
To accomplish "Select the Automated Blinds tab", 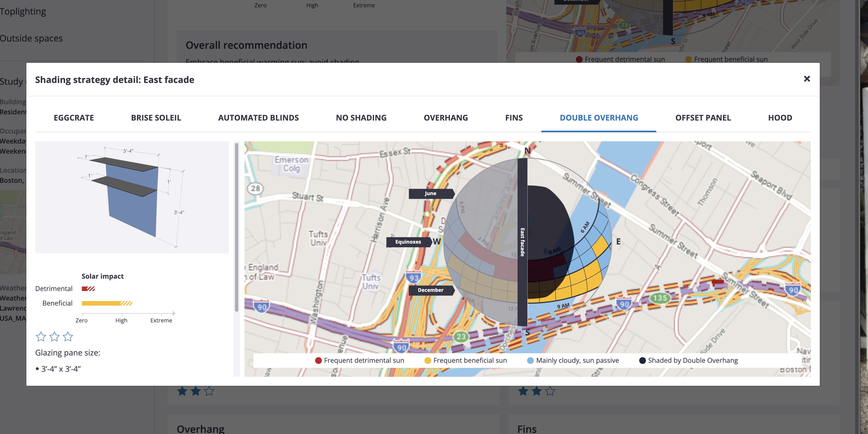I will click(x=258, y=117).
